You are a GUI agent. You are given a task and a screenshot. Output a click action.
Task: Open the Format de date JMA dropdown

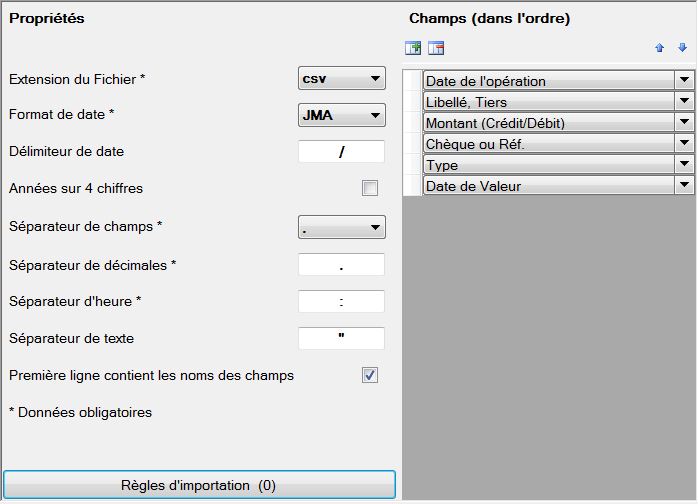click(x=341, y=115)
